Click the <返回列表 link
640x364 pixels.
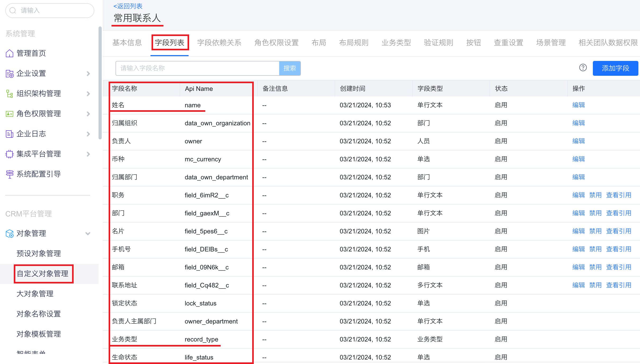128,6
